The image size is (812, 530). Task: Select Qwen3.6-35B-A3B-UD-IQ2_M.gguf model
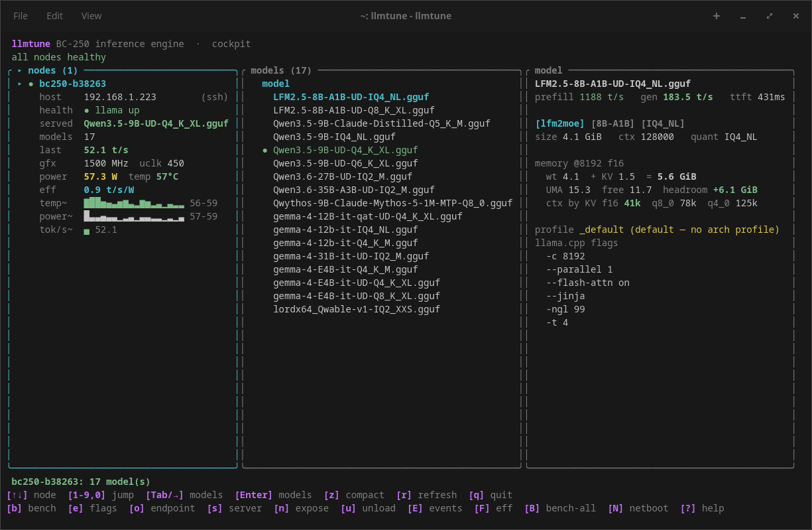(354, 190)
